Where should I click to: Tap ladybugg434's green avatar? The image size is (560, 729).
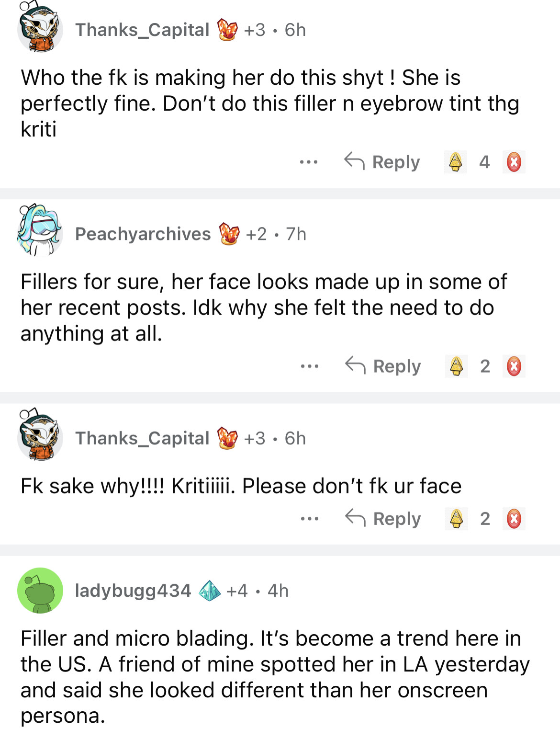point(40,590)
